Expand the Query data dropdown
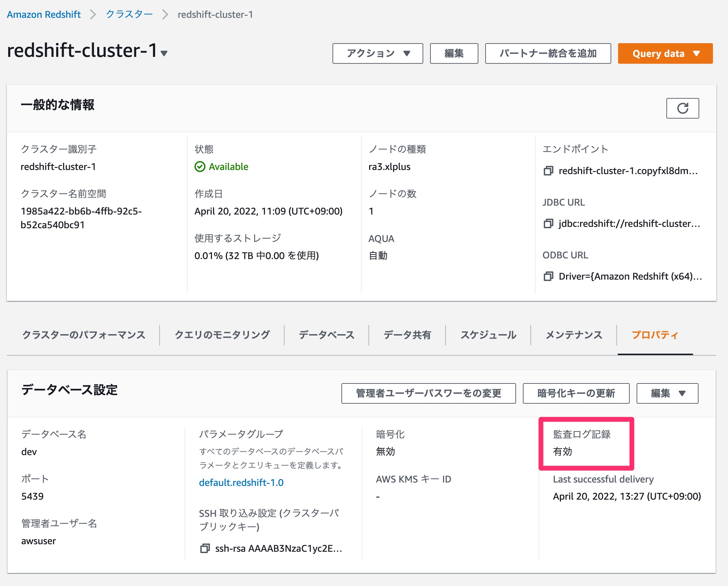Screen dimensions: 728x586 (x=665, y=53)
